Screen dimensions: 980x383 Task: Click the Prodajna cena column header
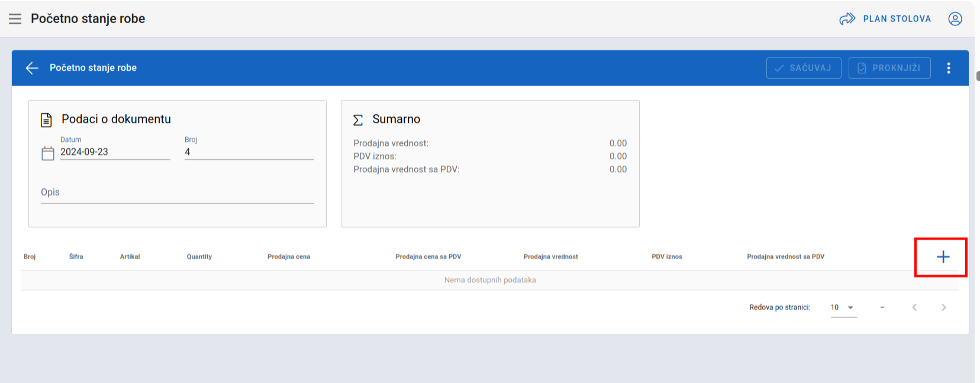(289, 257)
